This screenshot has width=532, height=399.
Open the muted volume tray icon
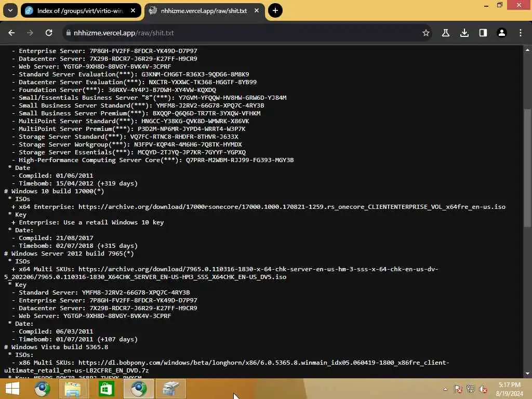(x=483, y=389)
